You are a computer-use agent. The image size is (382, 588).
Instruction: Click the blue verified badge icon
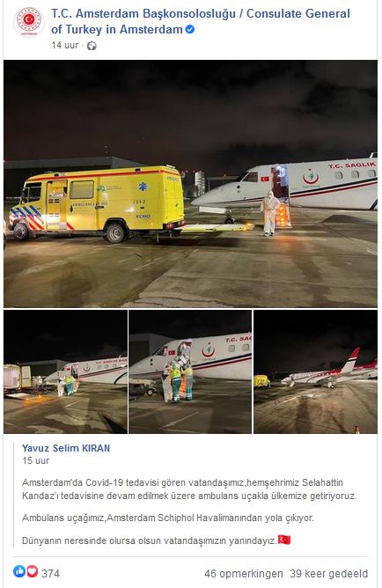click(x=190, y=29)
